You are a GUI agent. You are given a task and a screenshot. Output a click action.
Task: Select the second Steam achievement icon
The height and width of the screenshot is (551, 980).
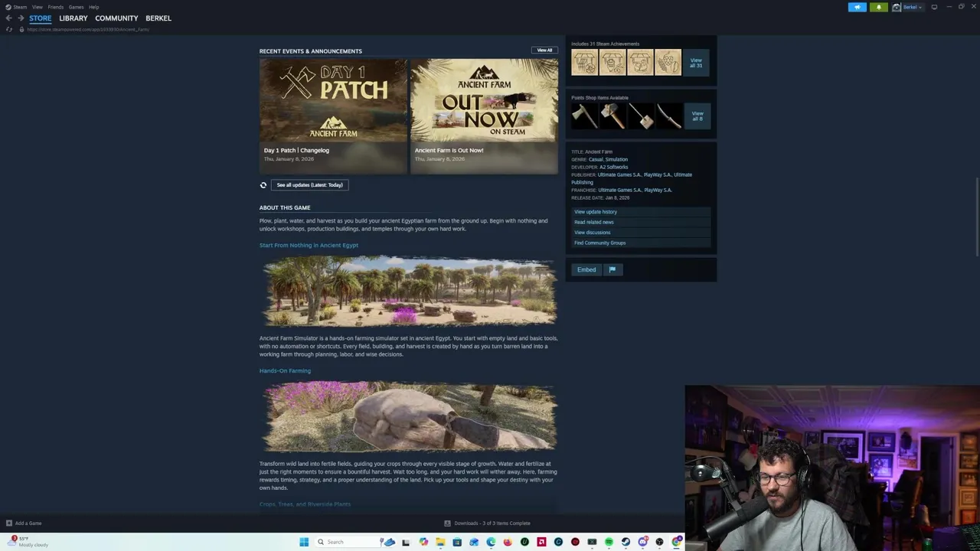(x=612, y=63)
